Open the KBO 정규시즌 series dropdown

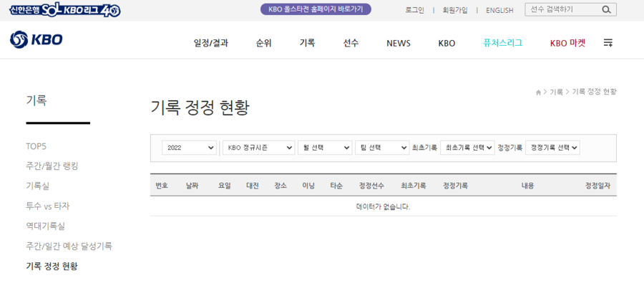pyautogui.click(x=259, y=148)
